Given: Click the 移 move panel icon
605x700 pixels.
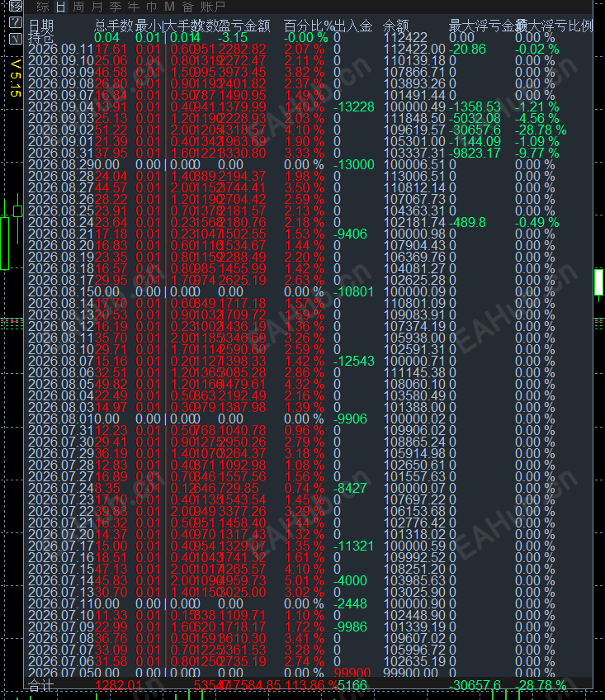Looking at the screenshot, I should [16, 5].
